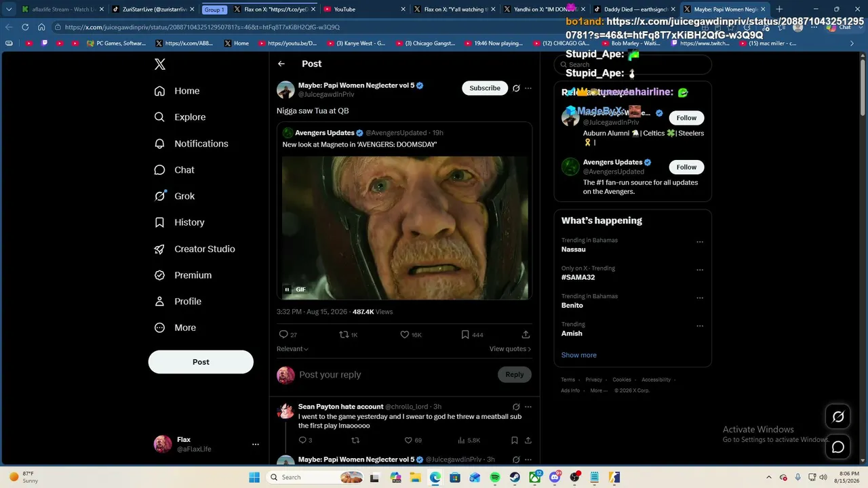Open Grok actions on the main post
The width and height of the screenshot is (868, 488).
pyautogui.click(x=516, y=88)
